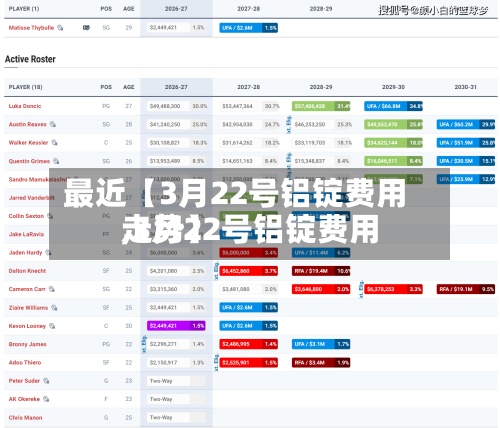
Task: Open the notes icon beside Quentin Grimes
Action: pyautogui.click(x=56, y=161)
